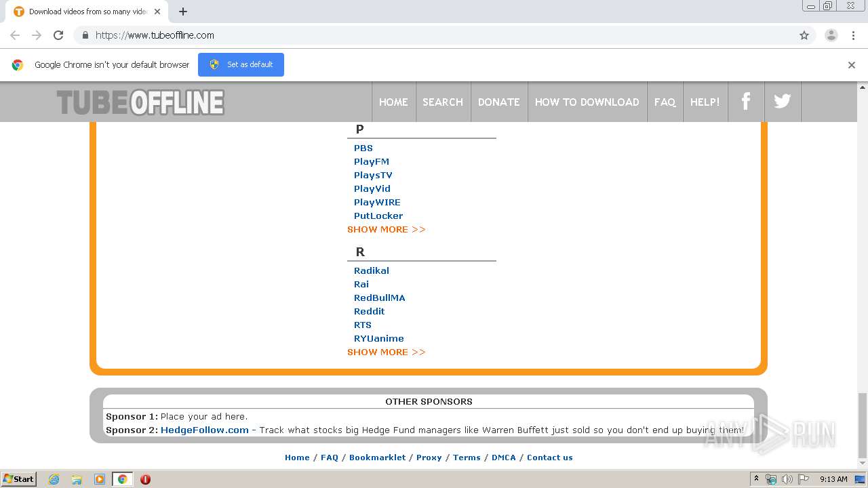Open the Windows Start menu

[x=19, y=479]
